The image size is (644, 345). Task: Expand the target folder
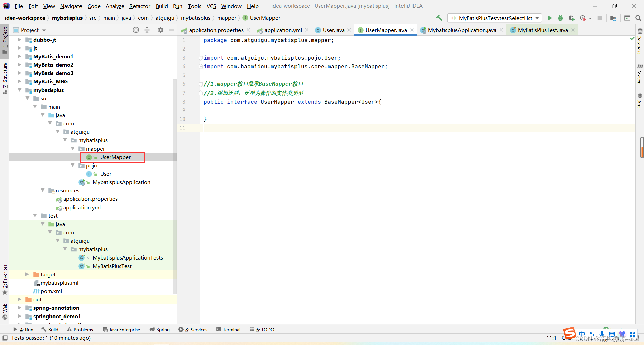27,274
